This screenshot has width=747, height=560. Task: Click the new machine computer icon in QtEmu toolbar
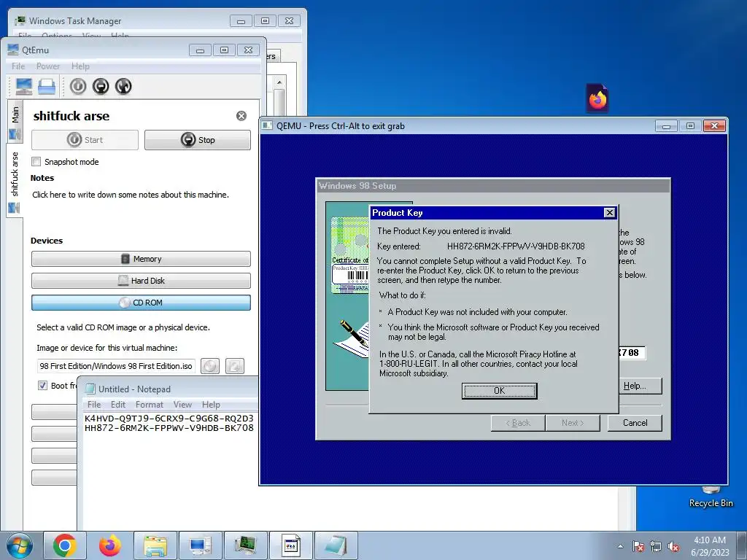pyautogui.click(x=24, y=86)
